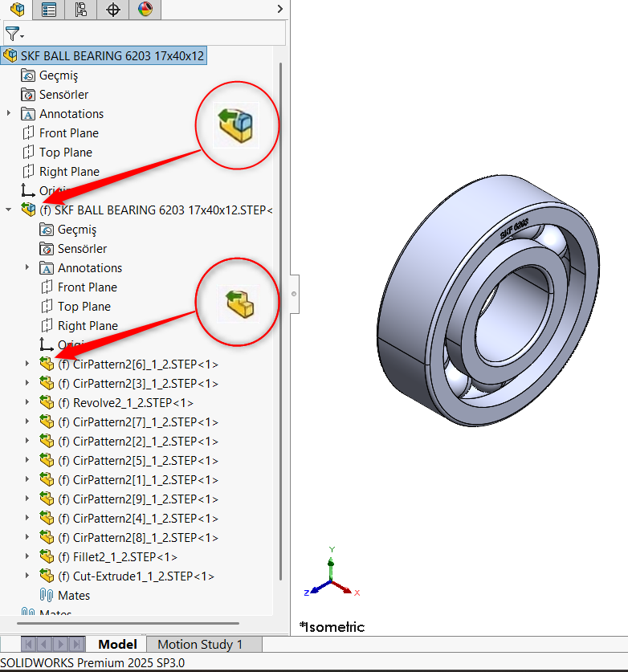This screenshot has width=628, height=672.
Task: Click the STEP subassembly component icon
Action: pos(28,210)
